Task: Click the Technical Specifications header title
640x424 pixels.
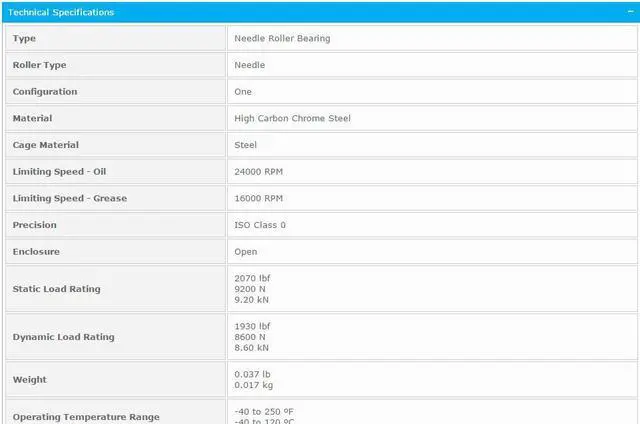Action: (x=61, y=12)
